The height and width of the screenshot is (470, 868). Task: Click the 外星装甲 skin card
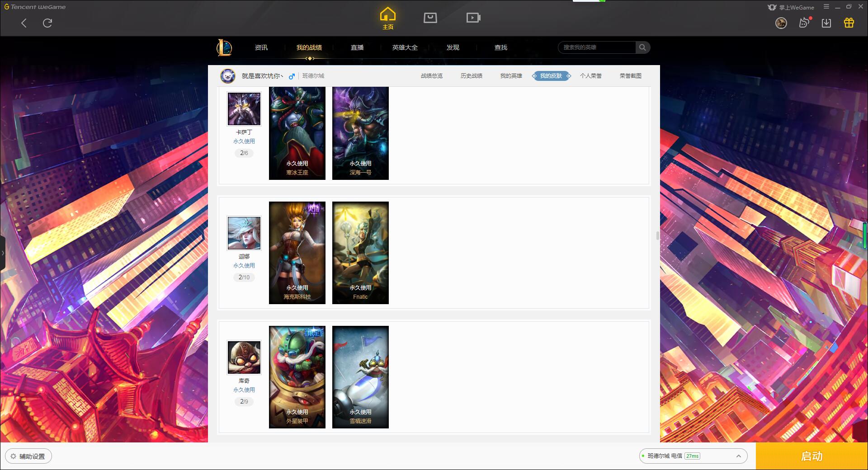(x=297, y=377)
